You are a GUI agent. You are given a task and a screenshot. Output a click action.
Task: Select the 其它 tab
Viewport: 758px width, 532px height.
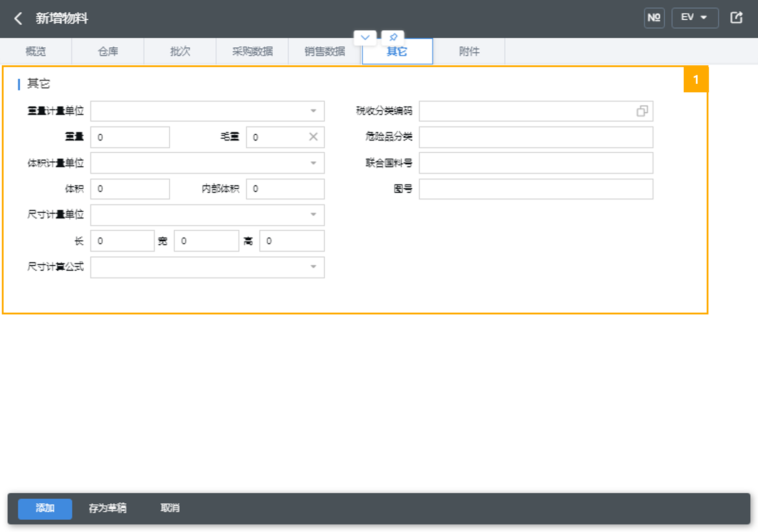click(x=397, y=51)
